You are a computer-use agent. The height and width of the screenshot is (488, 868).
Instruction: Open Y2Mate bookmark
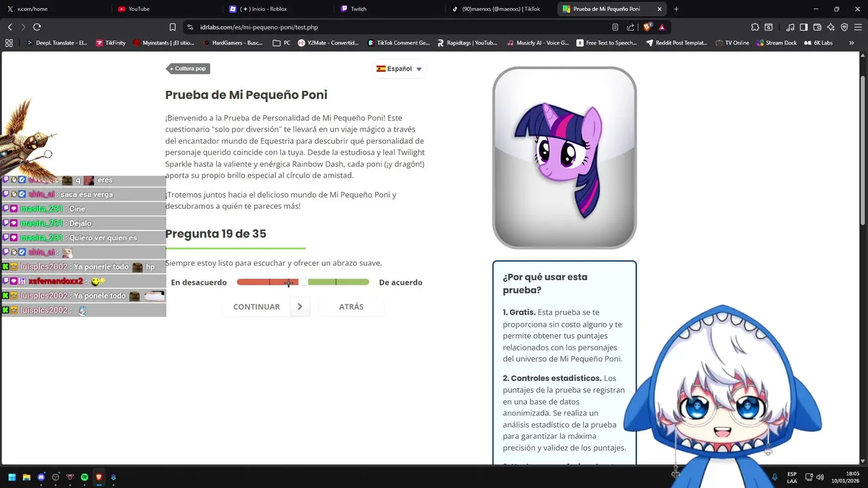328,43
